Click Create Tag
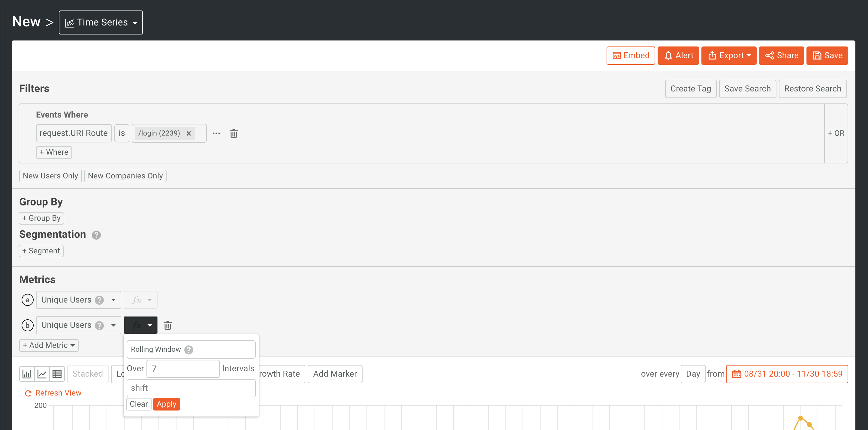 point(690,88)
